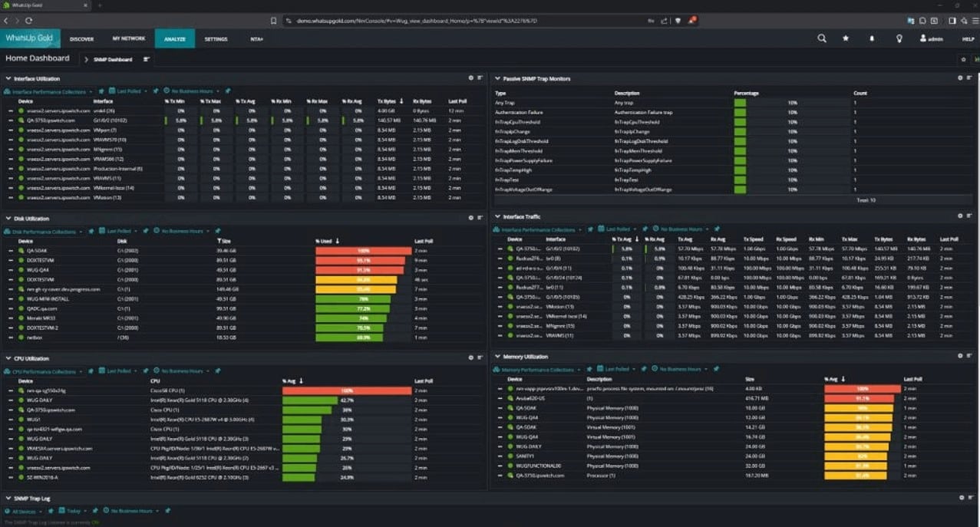Viewport: 980px width, 527px height.
Task: Open the HELP menu
Action: [x=968, y=39]
